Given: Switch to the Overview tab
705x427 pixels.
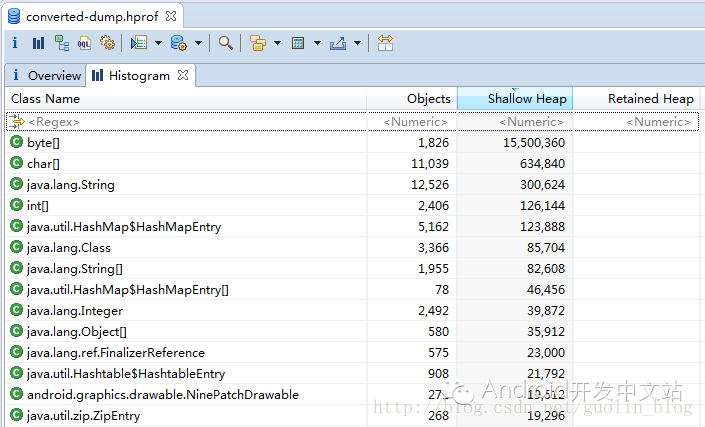Looking at the screenshot, I should (x=46, y=76).
